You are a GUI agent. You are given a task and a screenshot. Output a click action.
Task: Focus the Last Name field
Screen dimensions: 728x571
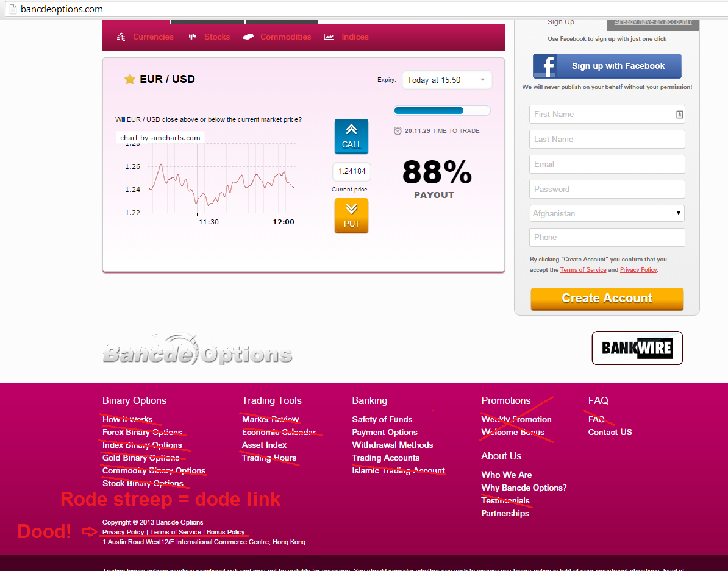[x=607, y=140]
